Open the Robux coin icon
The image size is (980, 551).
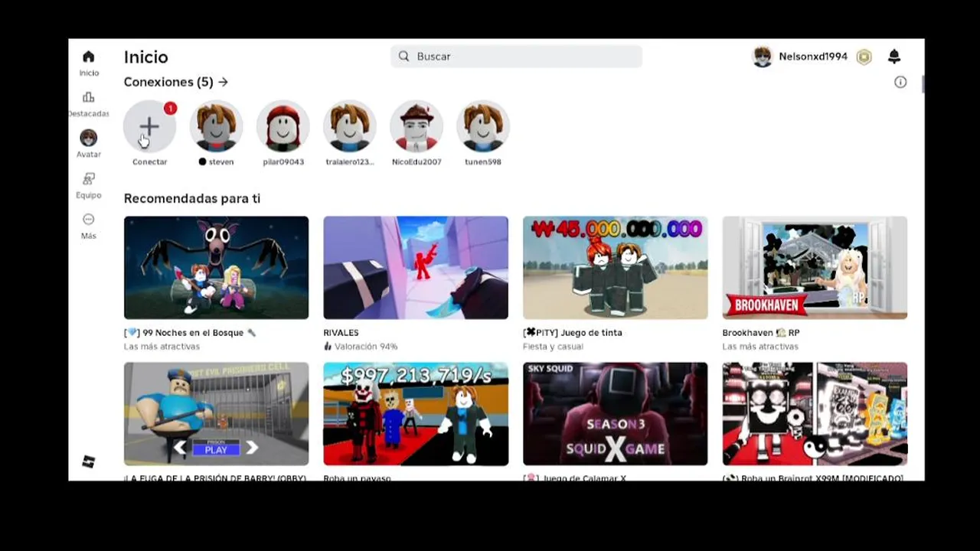click(x=864, y=57)
